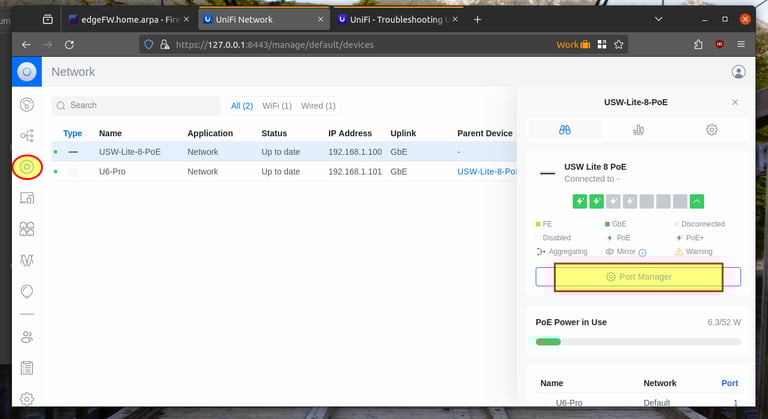Open the Admins people sidebar icon
Image resolution: width=768 pixels, height=419 pixels.
27,337
